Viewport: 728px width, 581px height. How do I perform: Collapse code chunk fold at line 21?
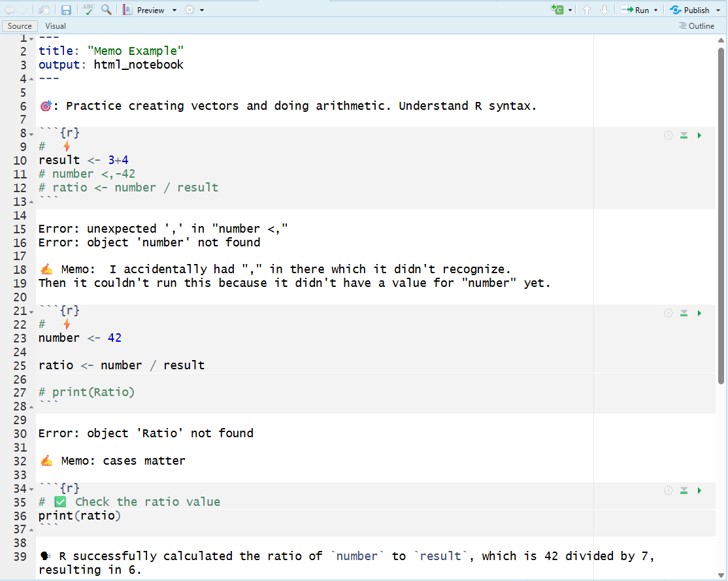point(31,312)
